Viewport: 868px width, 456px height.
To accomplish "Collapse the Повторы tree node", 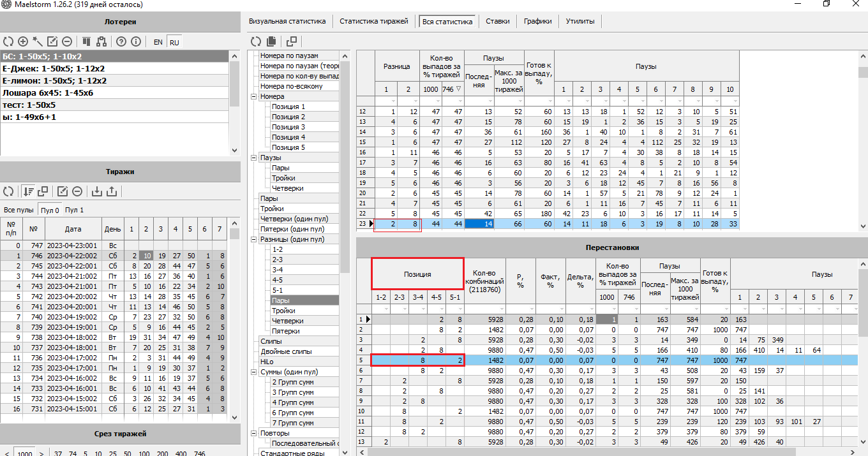I will pos(253,433).
